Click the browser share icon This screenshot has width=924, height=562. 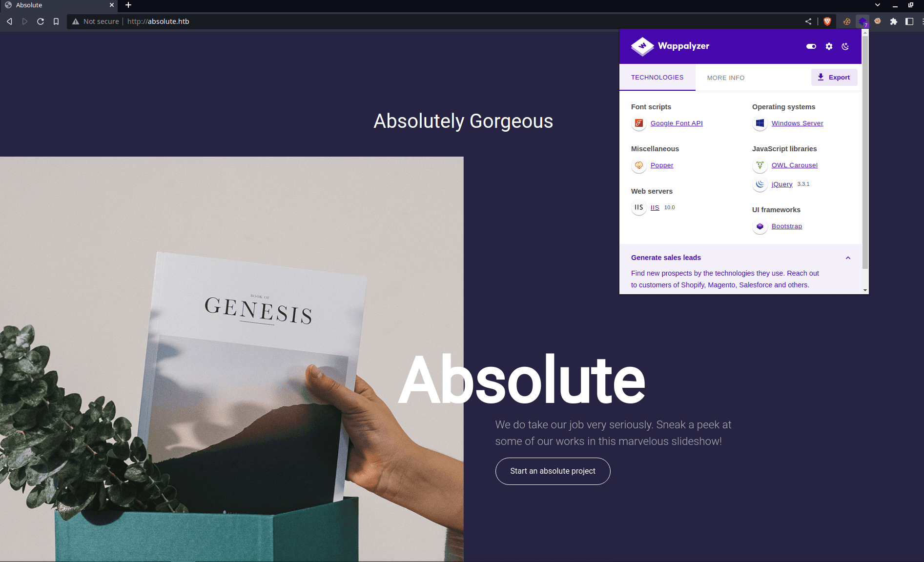(x=808, y=21)
